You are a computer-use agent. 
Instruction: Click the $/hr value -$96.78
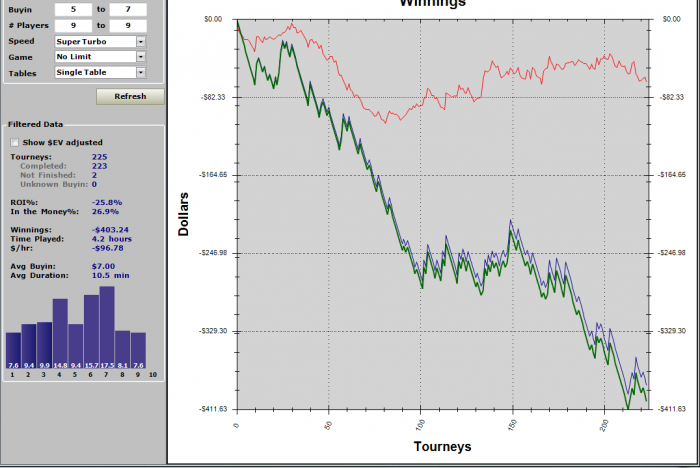click(x=108, y=248)
